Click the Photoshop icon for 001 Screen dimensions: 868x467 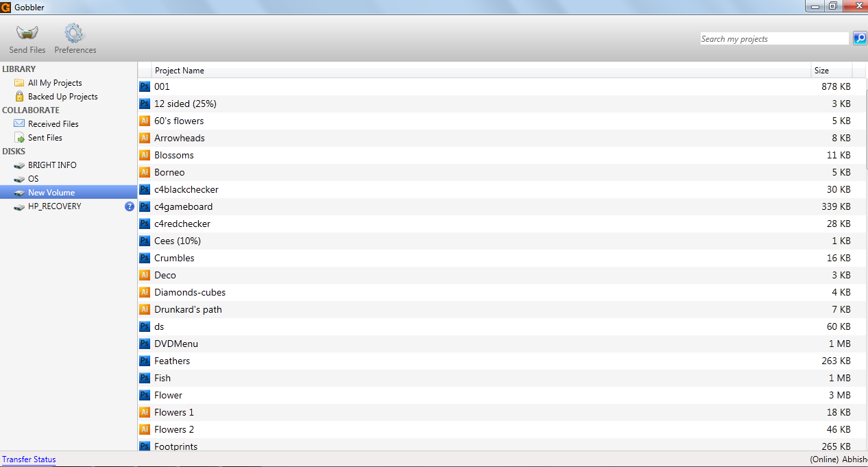145,86
